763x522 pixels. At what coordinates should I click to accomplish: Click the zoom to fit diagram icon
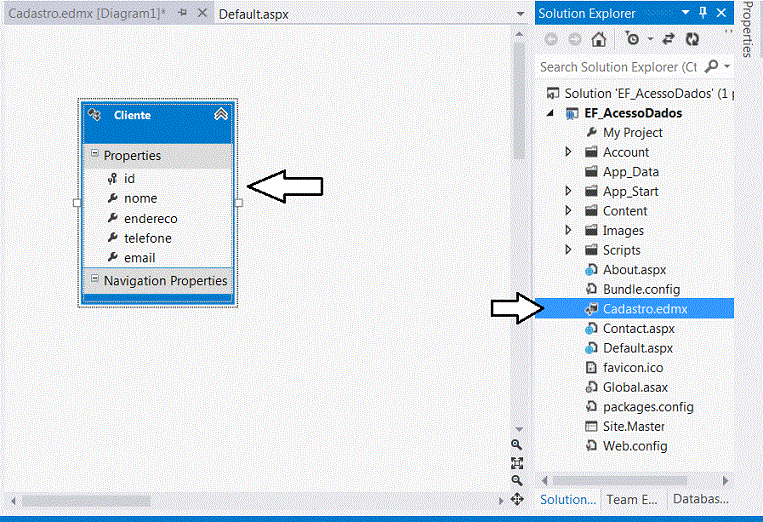(516, 462)
